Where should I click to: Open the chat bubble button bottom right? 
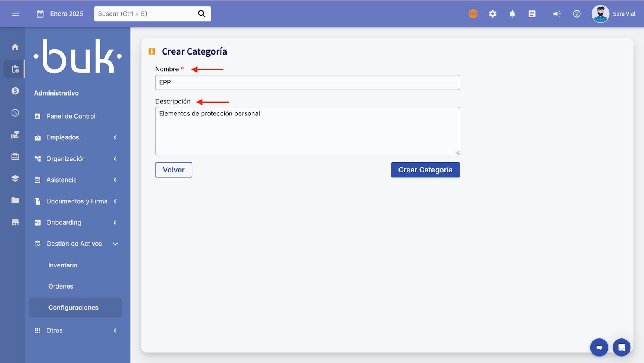(x=621, y=347)
